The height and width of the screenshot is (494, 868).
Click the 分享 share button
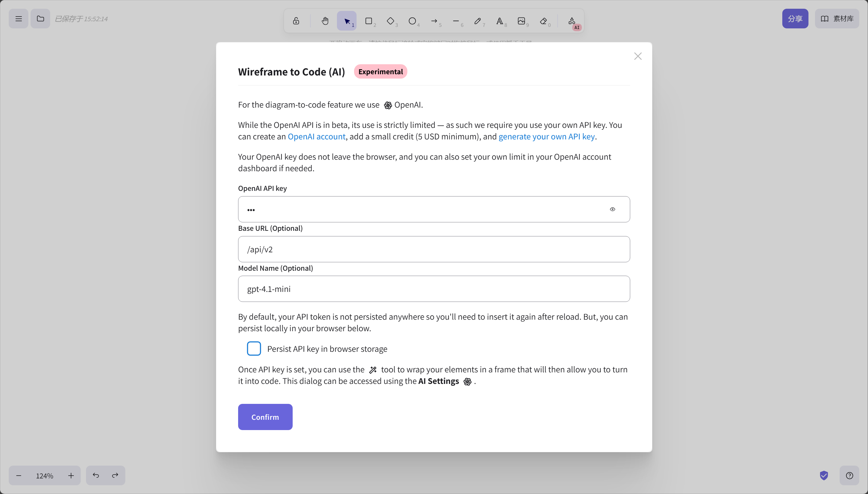(x=795, y=19)
